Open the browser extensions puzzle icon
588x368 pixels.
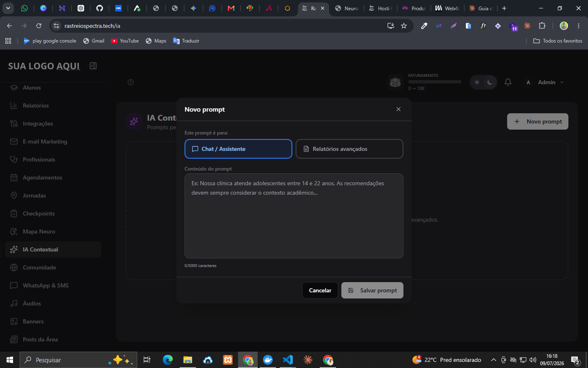click(542, 26)
